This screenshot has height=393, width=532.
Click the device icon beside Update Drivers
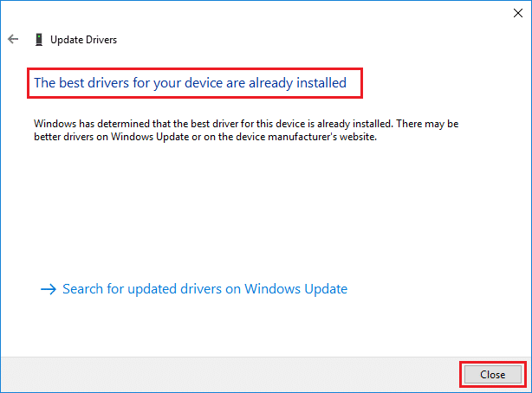pyautogui.click(x=39, y=39)
